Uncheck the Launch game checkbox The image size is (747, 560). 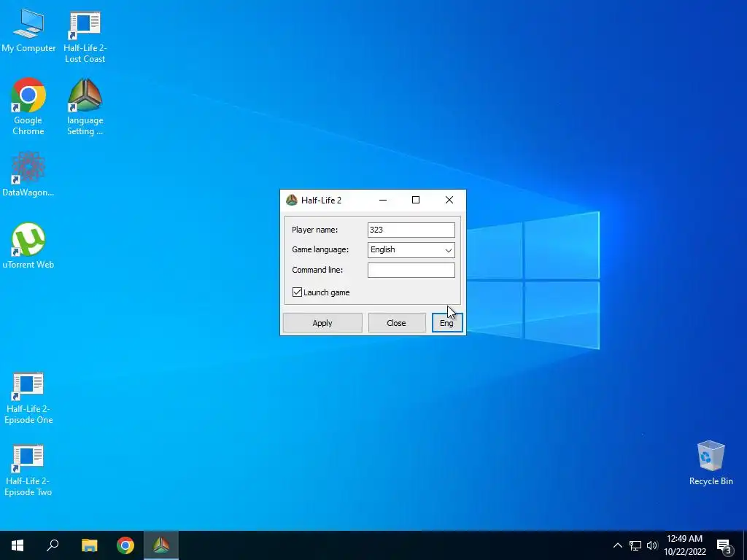[298, 292]
